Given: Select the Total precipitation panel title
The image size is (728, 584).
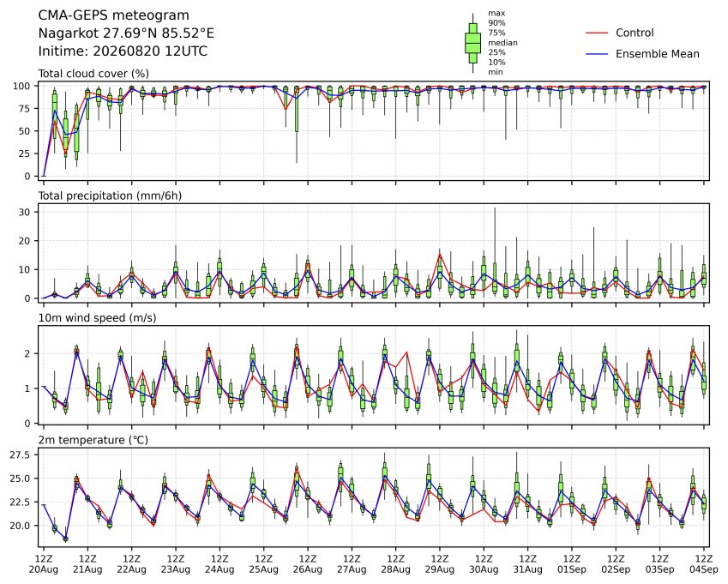Looking at the screenshot, I should tap(110, 196).
